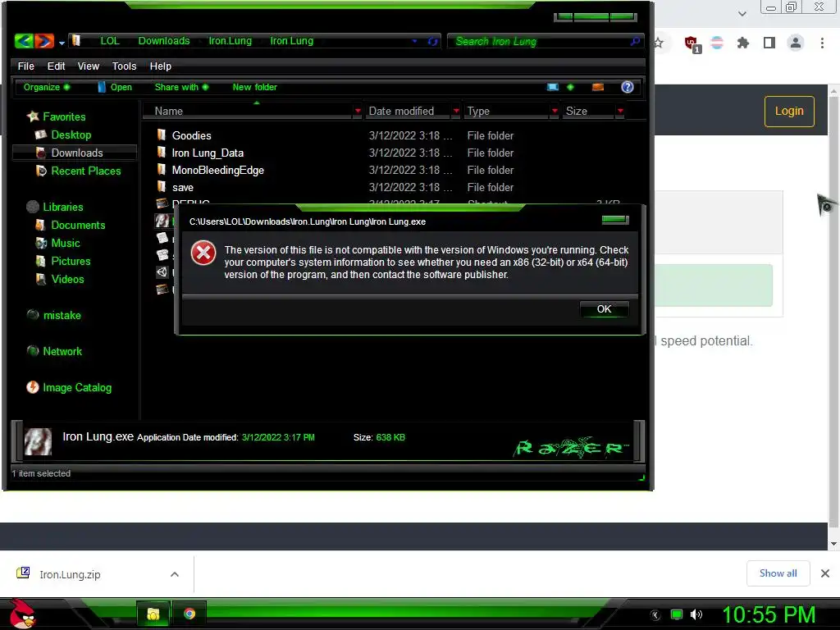840x630 pixels.
Task: Open the Angry Birds start button
Action: (23, 614)
